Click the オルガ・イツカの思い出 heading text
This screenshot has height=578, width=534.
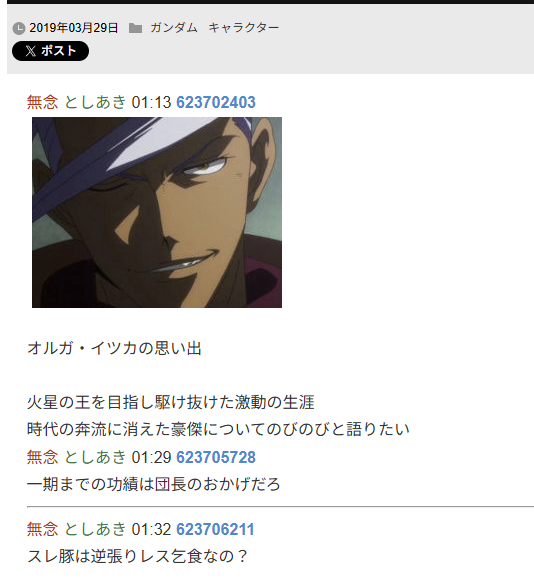point(115,348)
